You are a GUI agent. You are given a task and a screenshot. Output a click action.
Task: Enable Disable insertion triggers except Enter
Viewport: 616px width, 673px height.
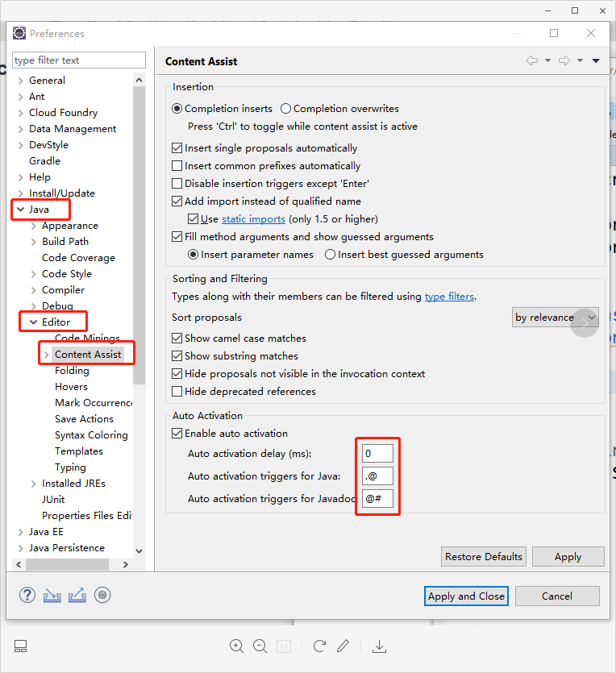(177, 183)
